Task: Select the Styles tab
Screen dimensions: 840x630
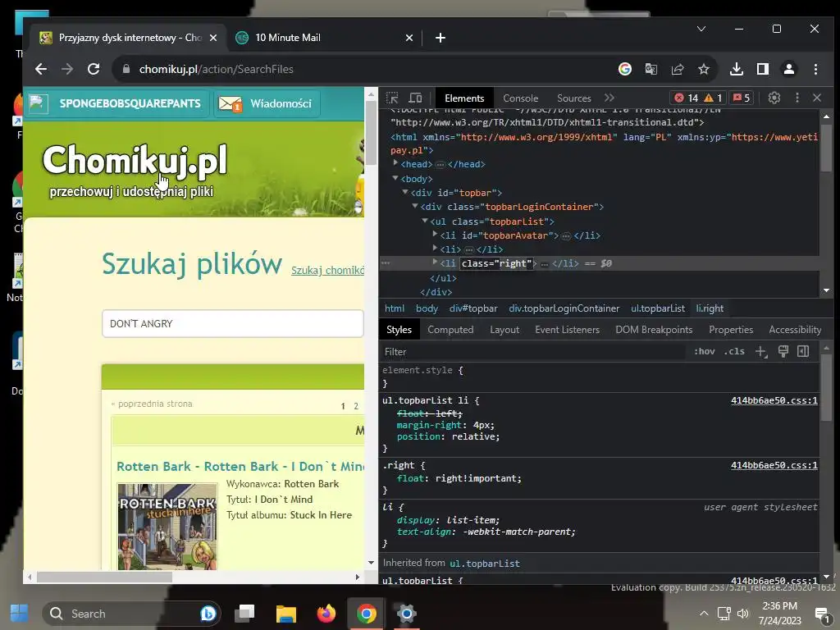Action: (399, 330)
